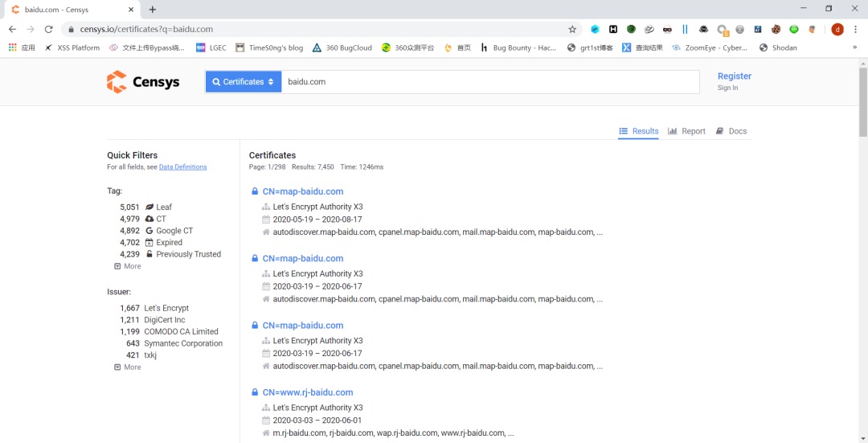Viewport: 868px width, 443px height.
Task: Expand More under the Tag filters
Action: coord(128,266)
